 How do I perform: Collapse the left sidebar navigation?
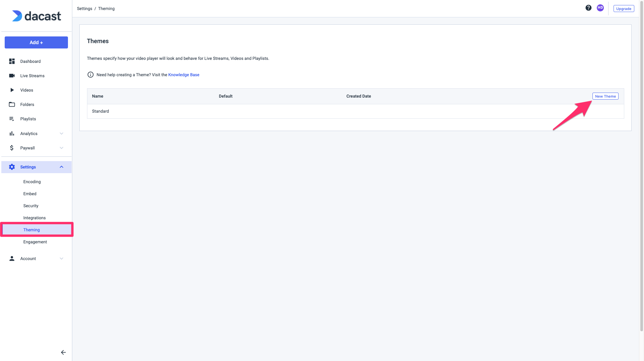point(63,352)
